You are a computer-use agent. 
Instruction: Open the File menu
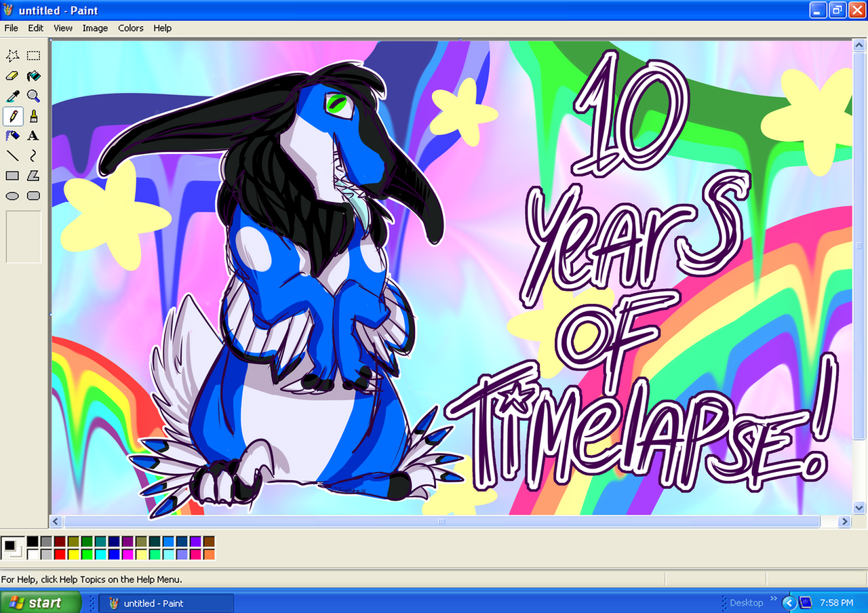pos(11,28)
